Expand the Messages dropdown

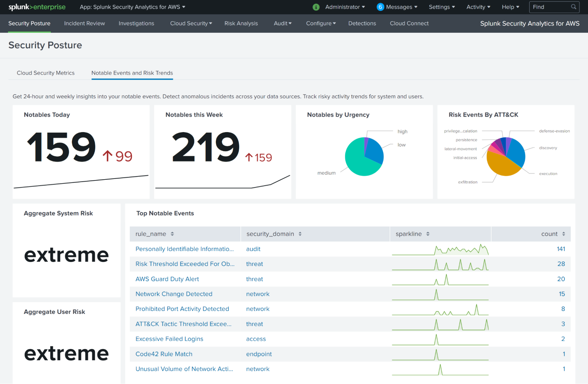coord(402,7)
